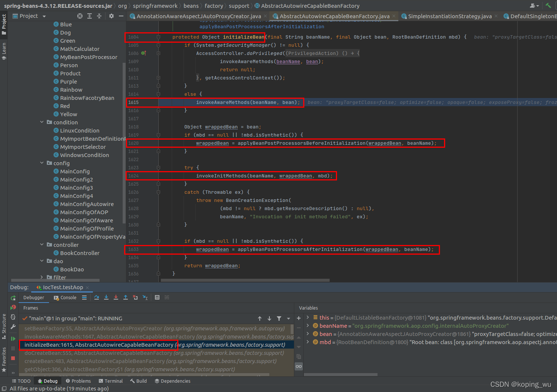Toggle fold marker at line 1623
Viewport: 557px width, 392px height.
(158, 168)
